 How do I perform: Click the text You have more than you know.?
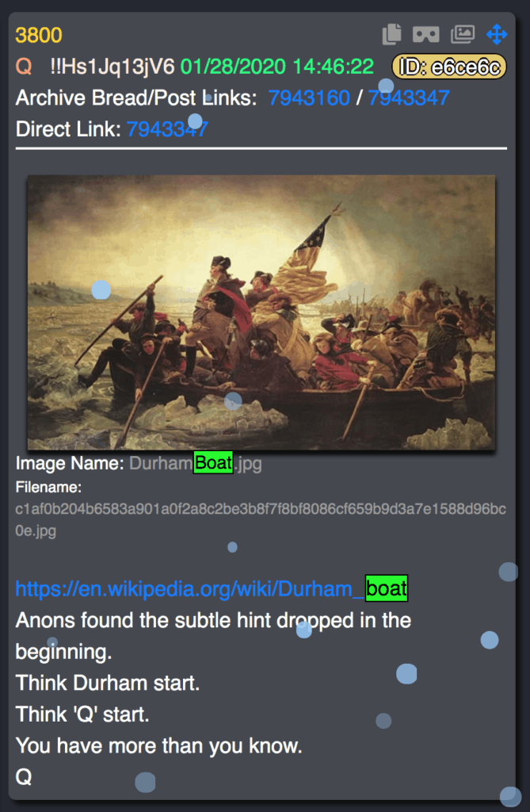tap(159, 745)
